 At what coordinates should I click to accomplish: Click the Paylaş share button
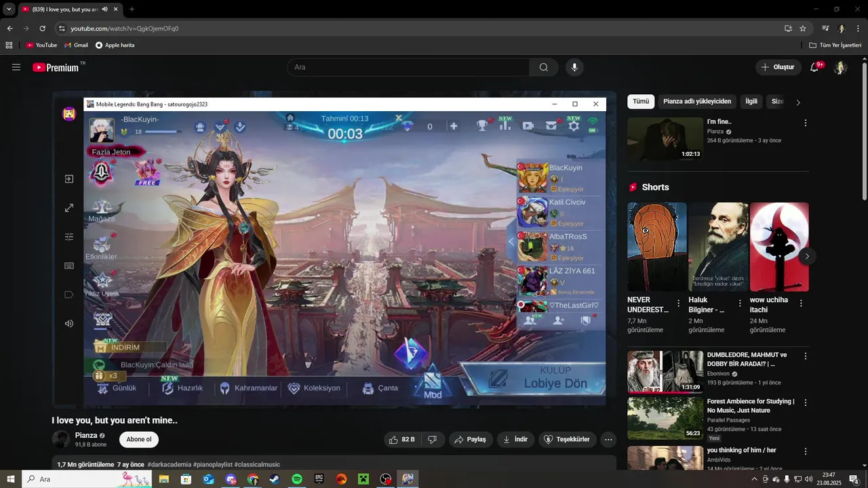[471, 439]
